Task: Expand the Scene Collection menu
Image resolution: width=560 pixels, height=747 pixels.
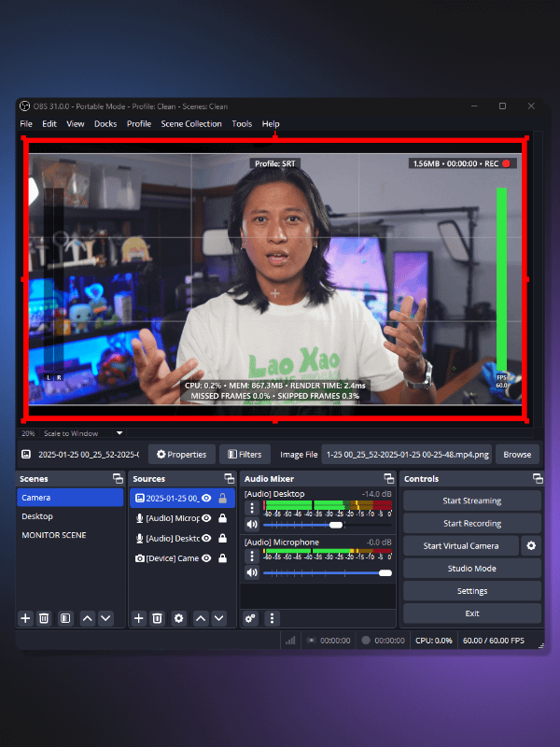Action: coord(191,124)
